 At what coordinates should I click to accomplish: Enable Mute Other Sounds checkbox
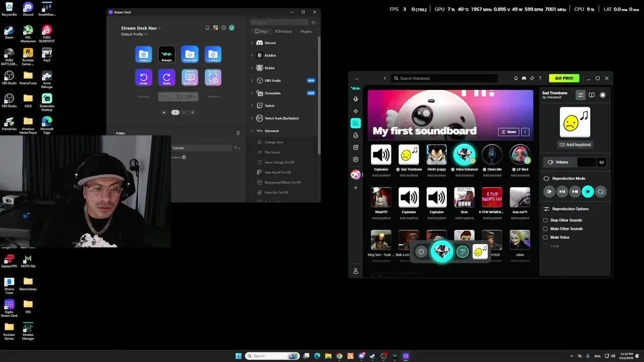[x=545, y=229]
